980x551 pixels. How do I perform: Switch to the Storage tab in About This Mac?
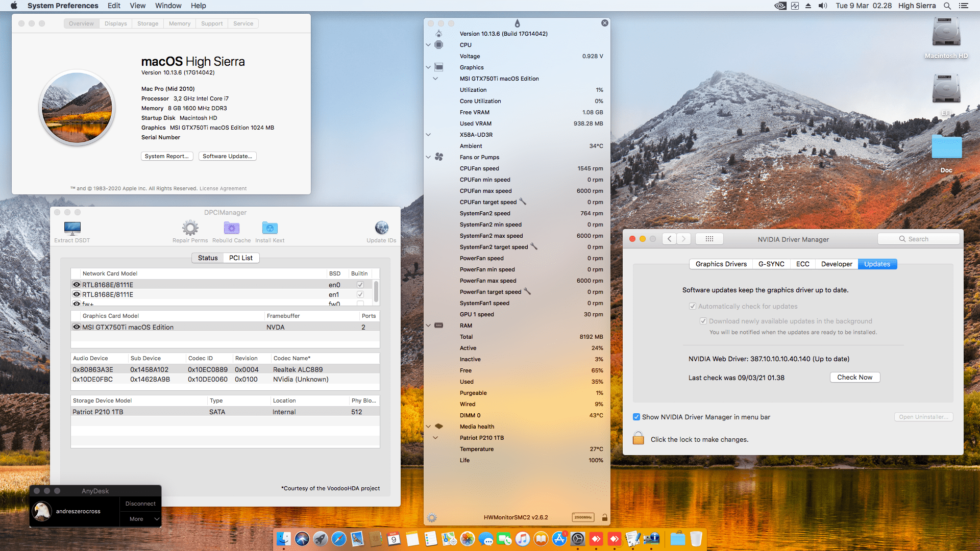click(148, 23)
